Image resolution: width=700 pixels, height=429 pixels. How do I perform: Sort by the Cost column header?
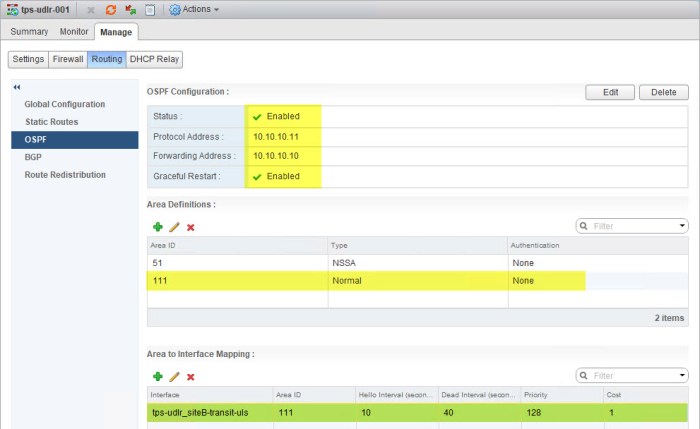point(646,395)
